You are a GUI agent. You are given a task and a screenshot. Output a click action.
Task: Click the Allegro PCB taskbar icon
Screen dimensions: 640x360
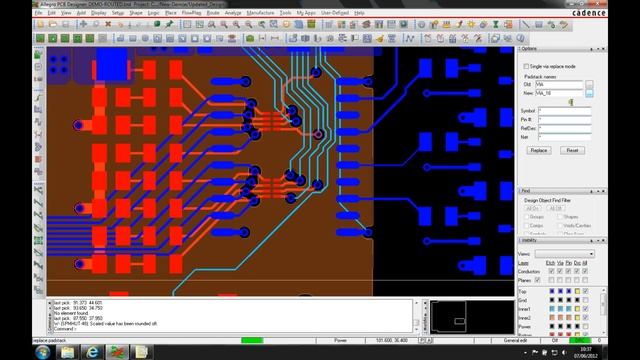(x=117, y=352)
